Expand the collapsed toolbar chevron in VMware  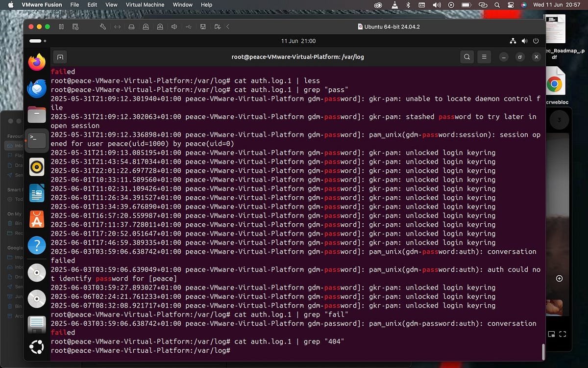[227, 27]
